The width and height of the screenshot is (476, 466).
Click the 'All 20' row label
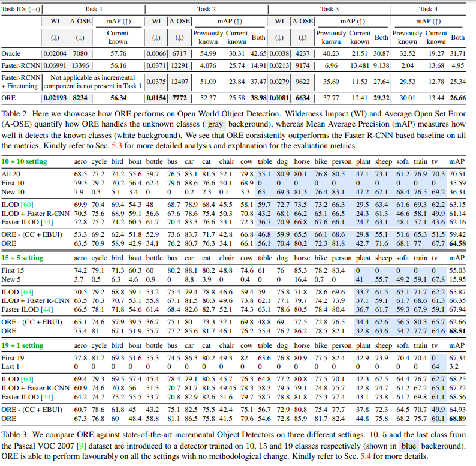11,174
